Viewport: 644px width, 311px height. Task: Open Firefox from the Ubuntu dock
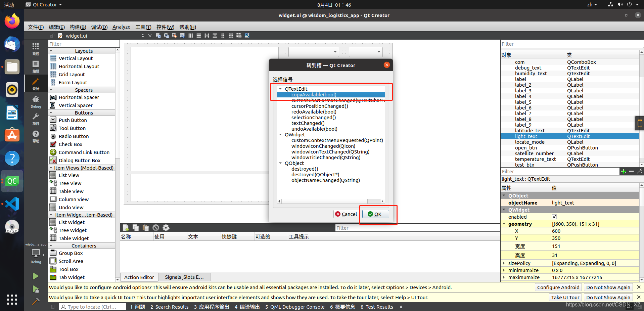coord(12,21)
